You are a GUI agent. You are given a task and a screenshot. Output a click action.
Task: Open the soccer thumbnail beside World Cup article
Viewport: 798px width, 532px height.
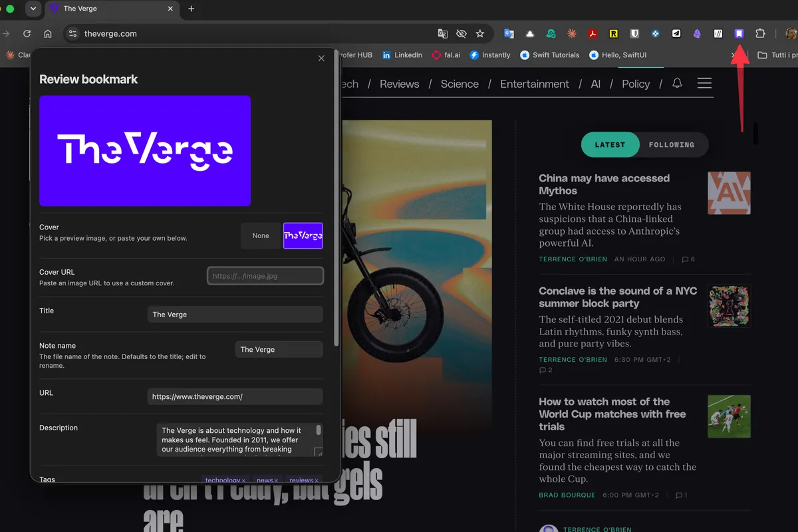point(729,416)
